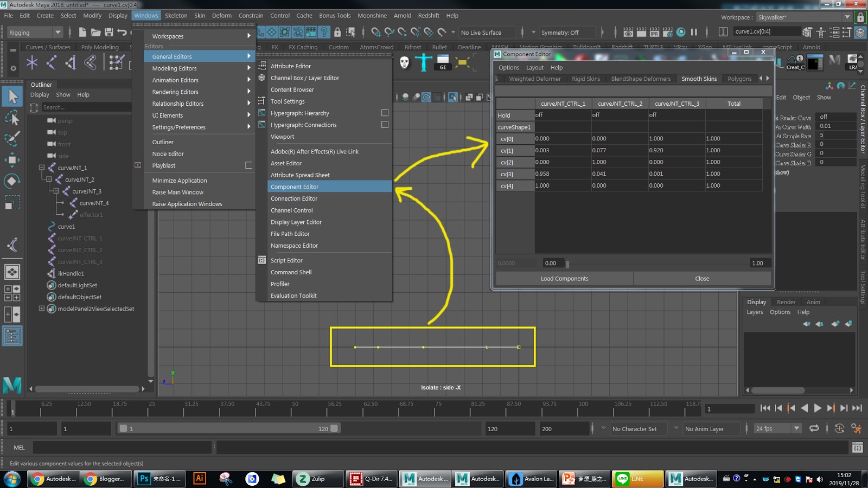The width and height of the screenshot is (868, 488).
Task: Click the IPR render icon
Action: click(654, 32)
